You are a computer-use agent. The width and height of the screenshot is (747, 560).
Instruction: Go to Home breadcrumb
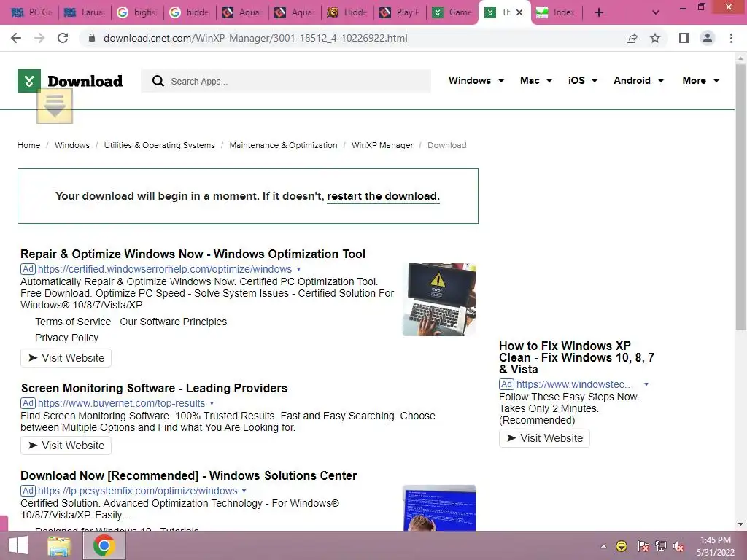click(x=28, y=145)
